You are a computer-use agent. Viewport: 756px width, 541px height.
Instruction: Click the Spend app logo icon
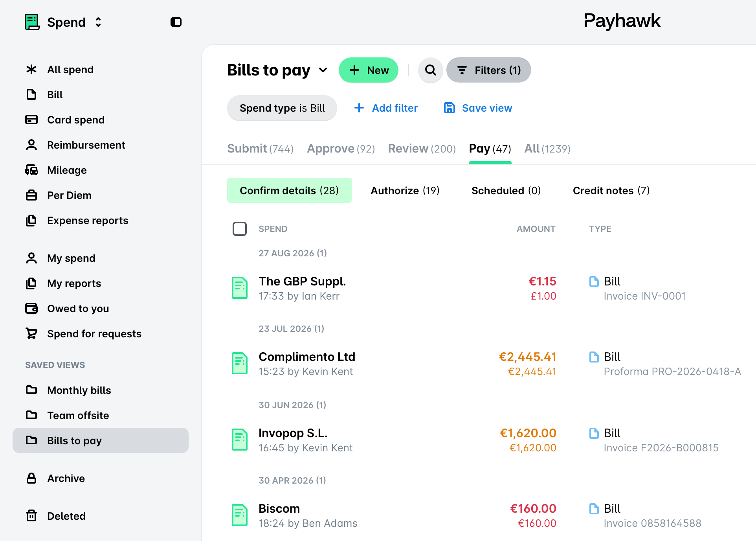32,22
